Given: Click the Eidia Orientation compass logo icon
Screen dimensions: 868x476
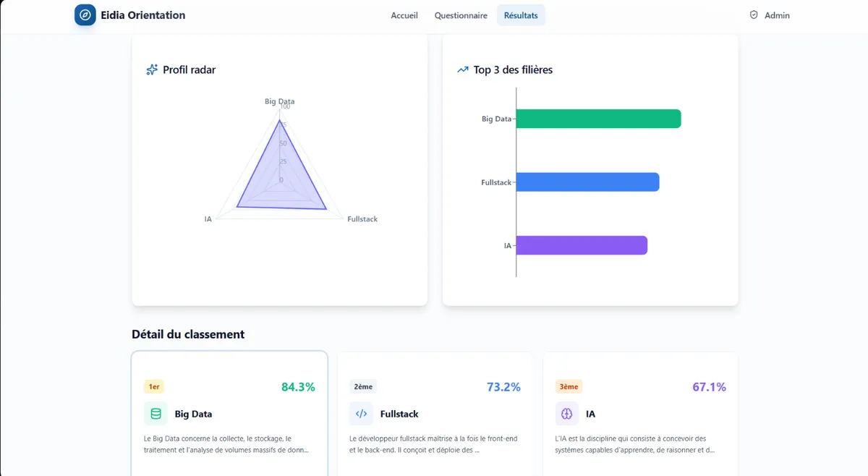Looking at the screenshot, I should (x=85, y=15).
